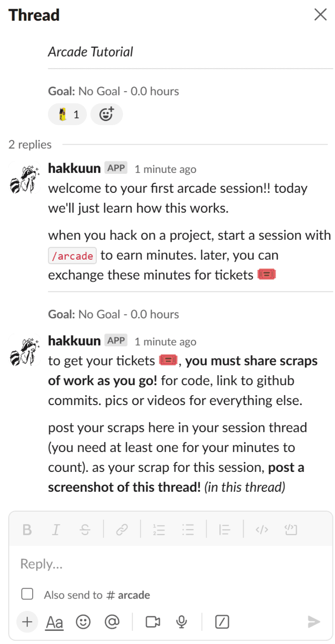Image resolution: width=335 pixels, height=644 pixels.
Task: Open slash shortcuts menu
Action: (222, 622)
